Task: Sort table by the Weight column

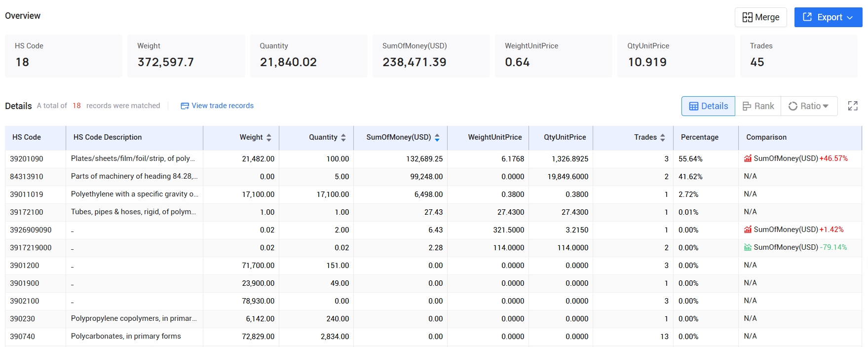Action: tap(269, 138)
